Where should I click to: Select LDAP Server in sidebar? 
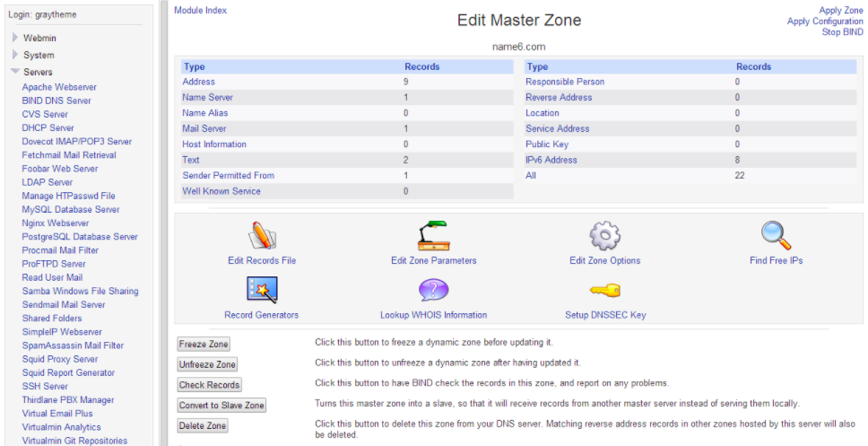[47, 182]
